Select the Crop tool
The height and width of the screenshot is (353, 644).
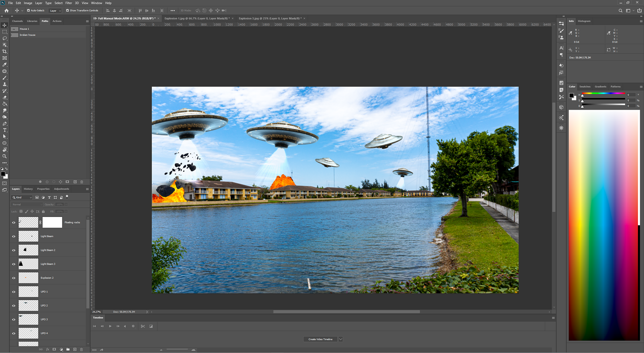[5, 51]
